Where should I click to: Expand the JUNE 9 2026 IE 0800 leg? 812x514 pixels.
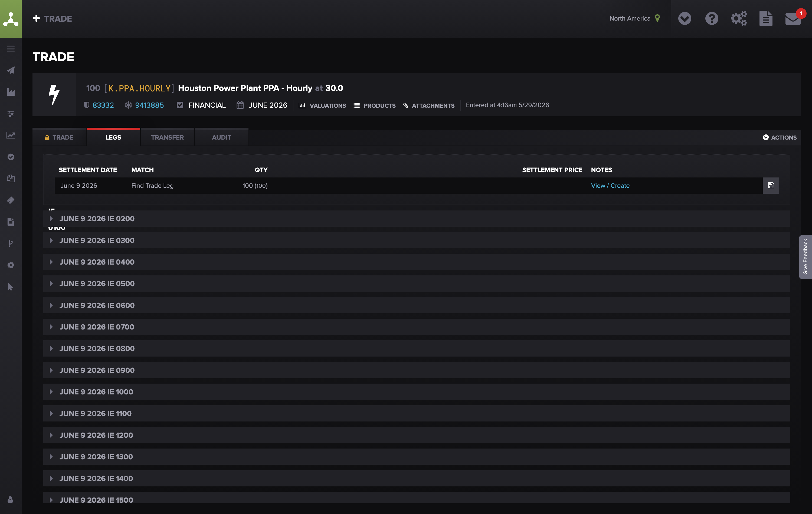pos(417,348)
